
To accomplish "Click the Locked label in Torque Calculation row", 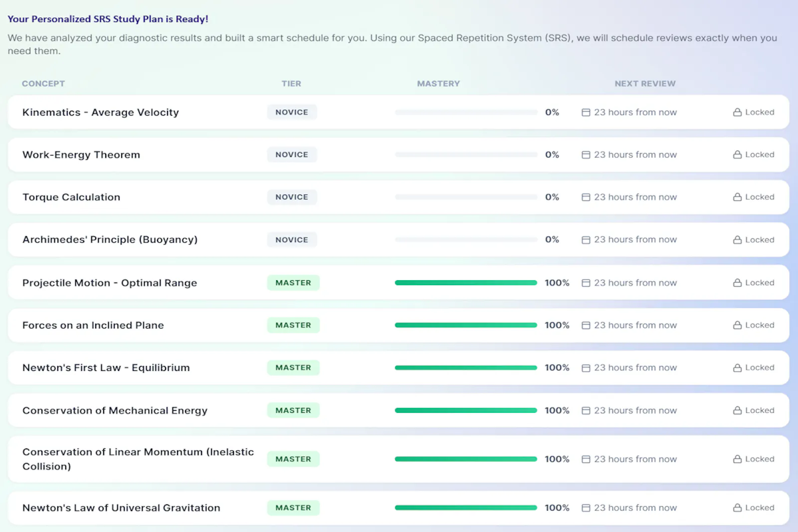I will [760, 197].
